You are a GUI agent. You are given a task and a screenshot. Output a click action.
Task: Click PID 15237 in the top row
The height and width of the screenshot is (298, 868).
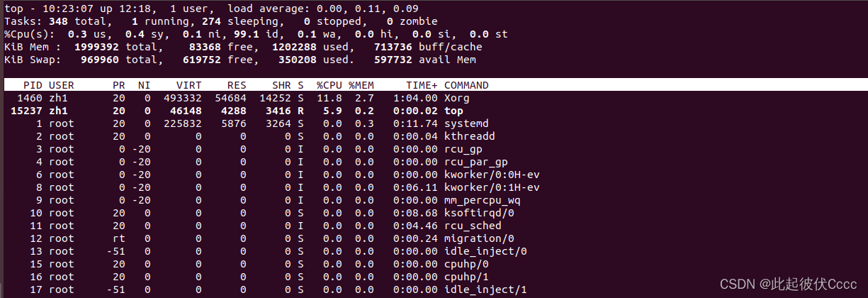27,111
